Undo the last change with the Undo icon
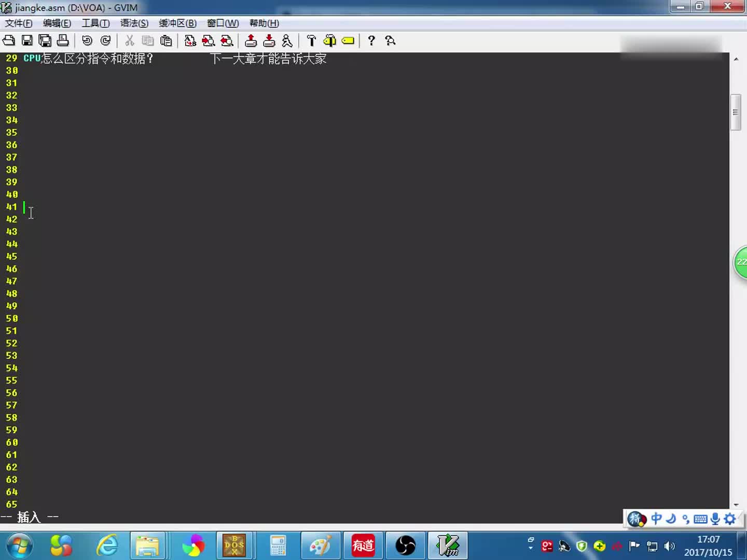747x560 pixels. [x=87, y=40]
